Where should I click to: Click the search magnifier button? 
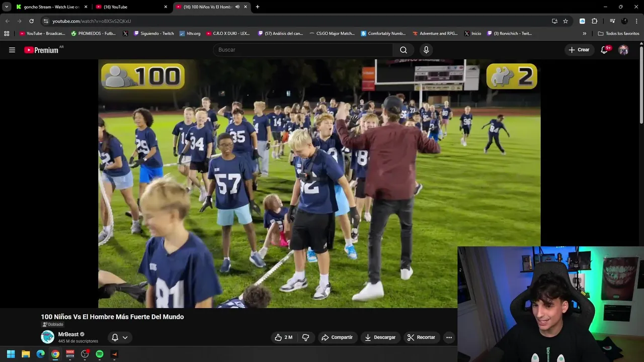404,50
